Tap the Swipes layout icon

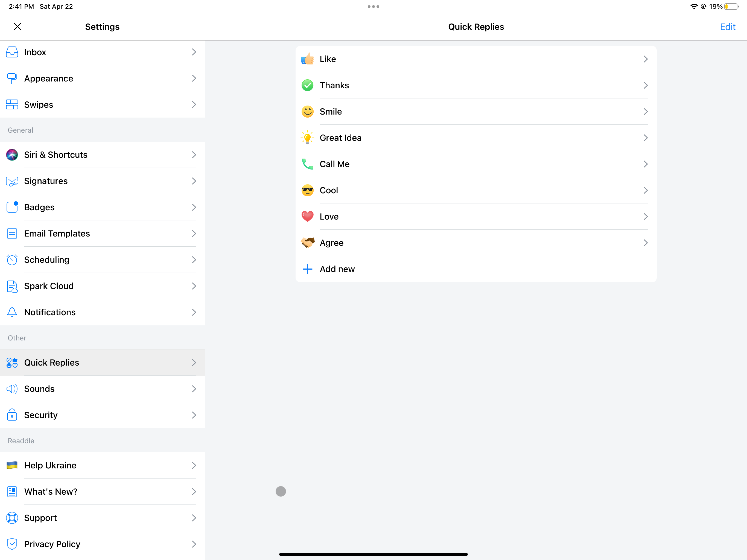(x=12, y=105)
